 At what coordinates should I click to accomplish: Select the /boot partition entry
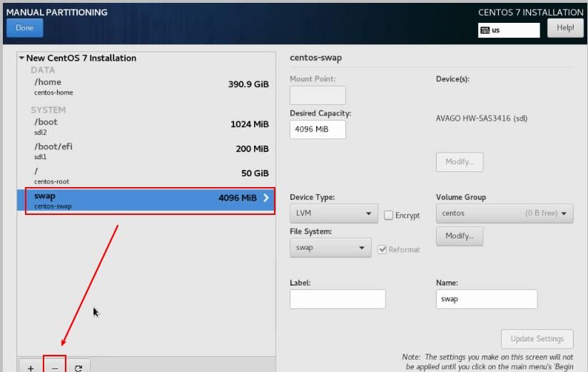146,126
